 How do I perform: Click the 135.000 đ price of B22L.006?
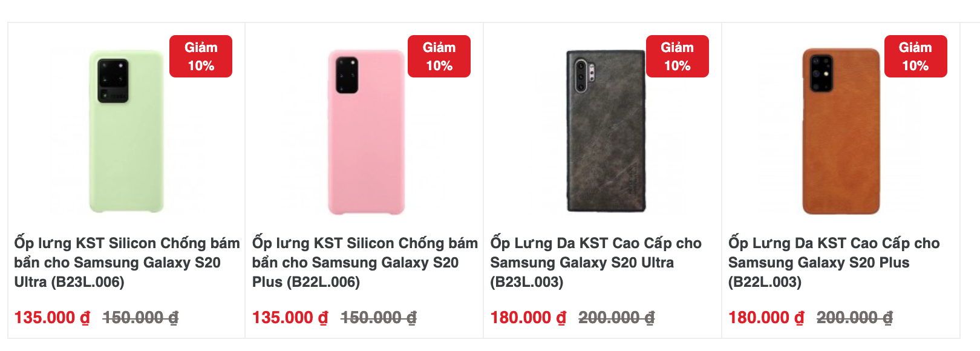pyautogui.click(x=290, y=318)
